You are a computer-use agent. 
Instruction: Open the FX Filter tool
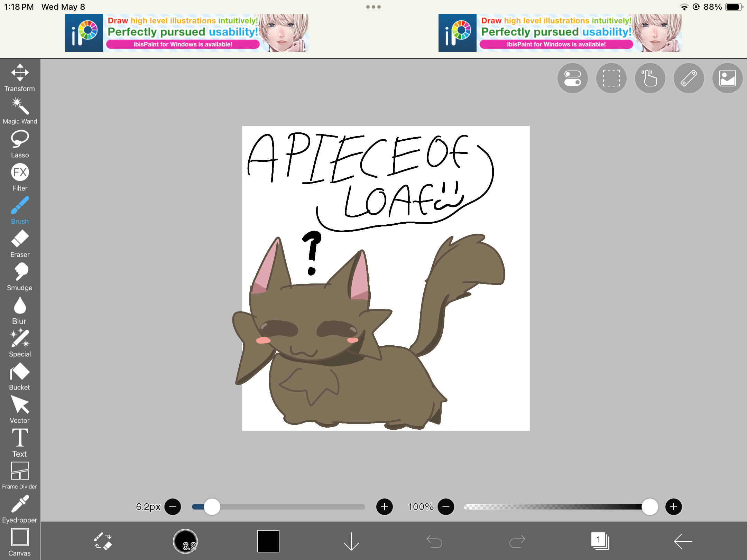coord(20,175)
